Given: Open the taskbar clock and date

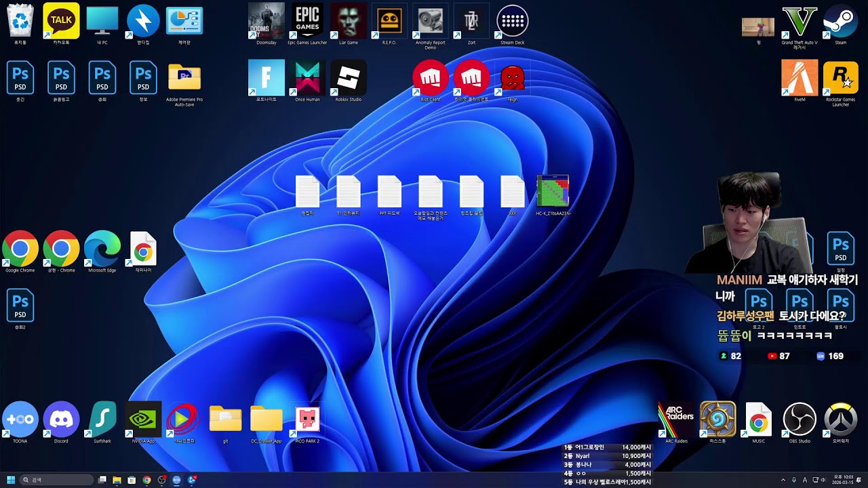Looking at the screenshot, I should click(x=844, y=480).
